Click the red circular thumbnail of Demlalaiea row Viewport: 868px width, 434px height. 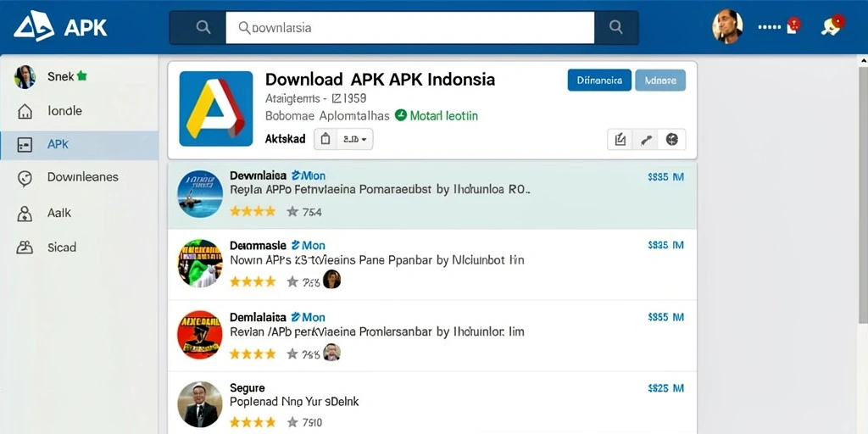click(200, 334)
